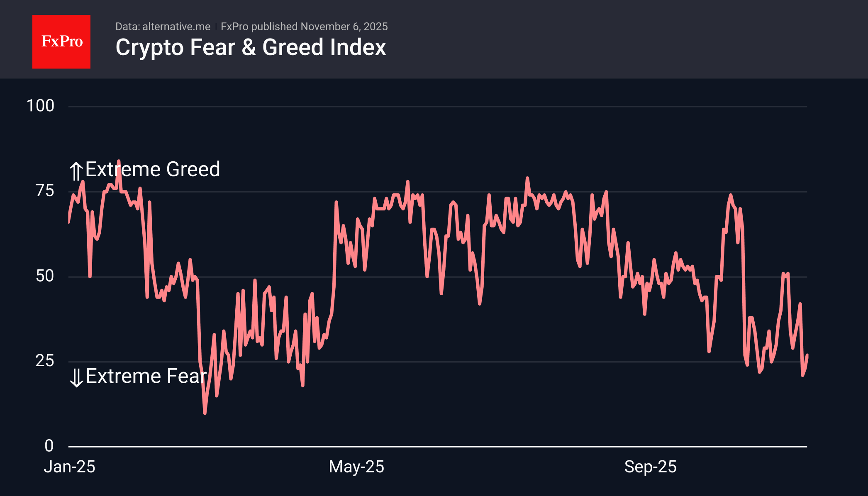868x496 pixels.
Task: Click the 25 y-axis label
Action: click(45, 361)
